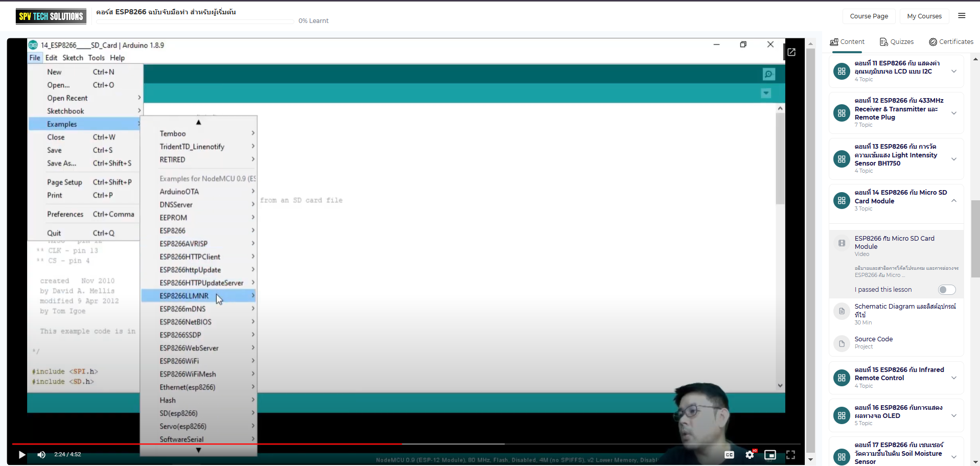Click the video area vertical scrollbar
This screenshot has height=466, width=980.
pyautogui.click(x=810, y=251)
